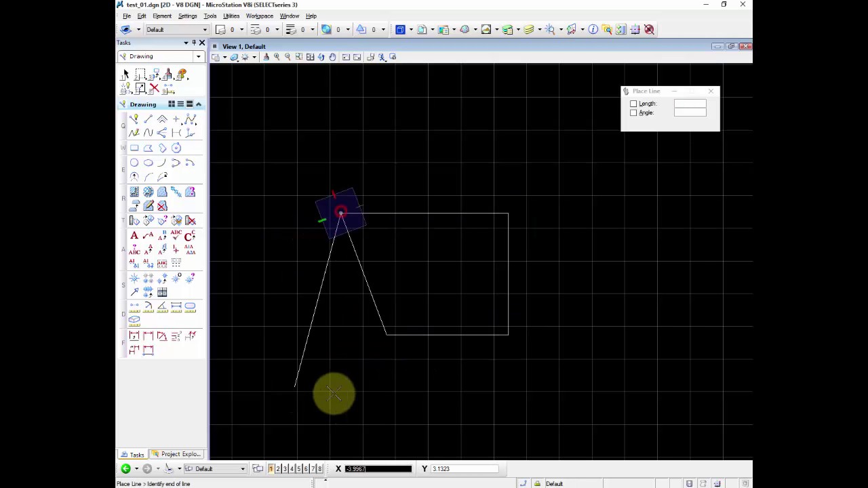Image resolution: width=868 pixels, height=488 pixels.
Task: Open the Help menu
Action: (x=311, y=16)
